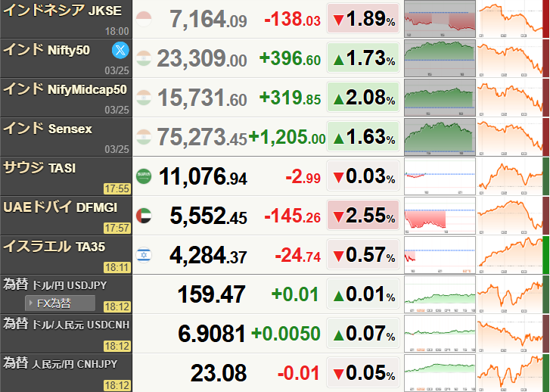
Task: Click the 17:55 timestamp on TASI row
Action: pos(117,189)
